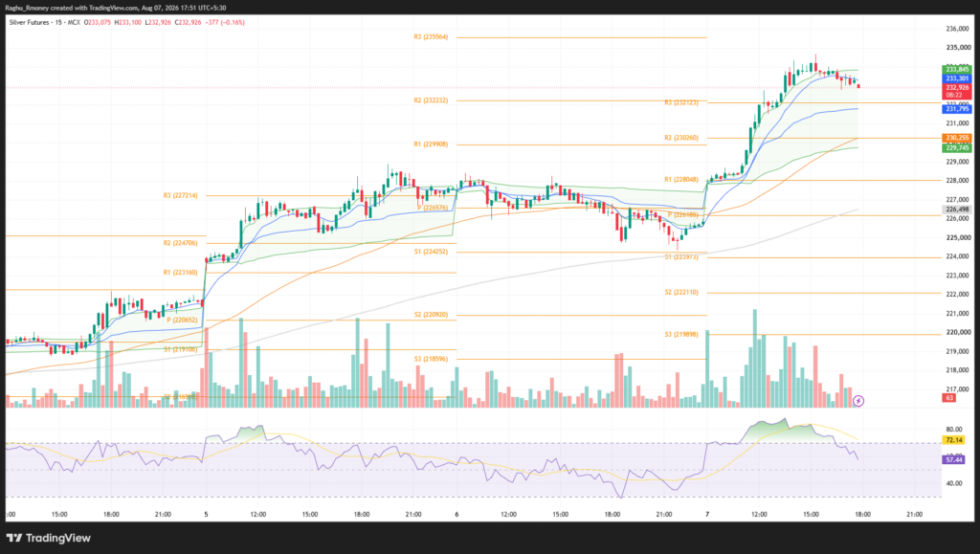The width and height of the screenshot is (980, 554).
Task: Click the orange 230,255 price tag
Action: click(956, 138)
